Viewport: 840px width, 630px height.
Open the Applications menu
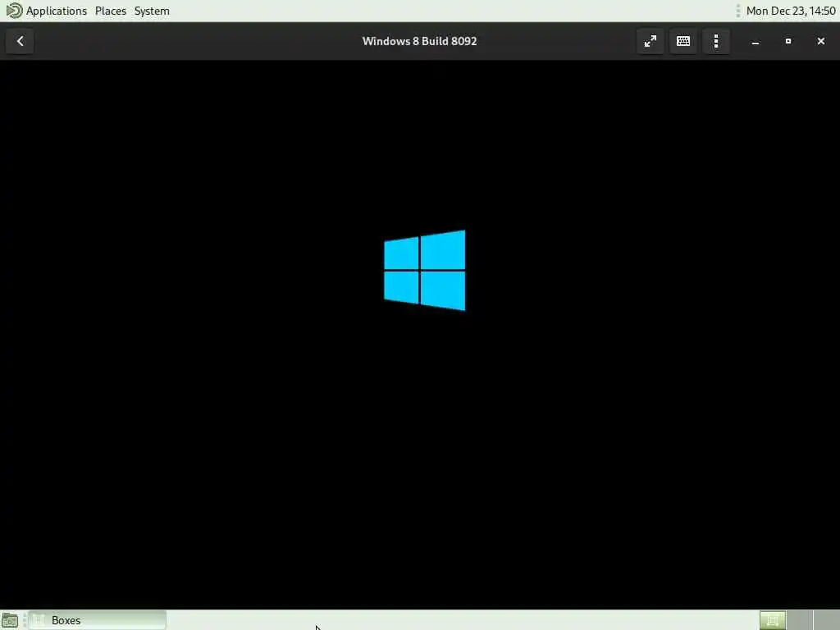pos(57,11)
